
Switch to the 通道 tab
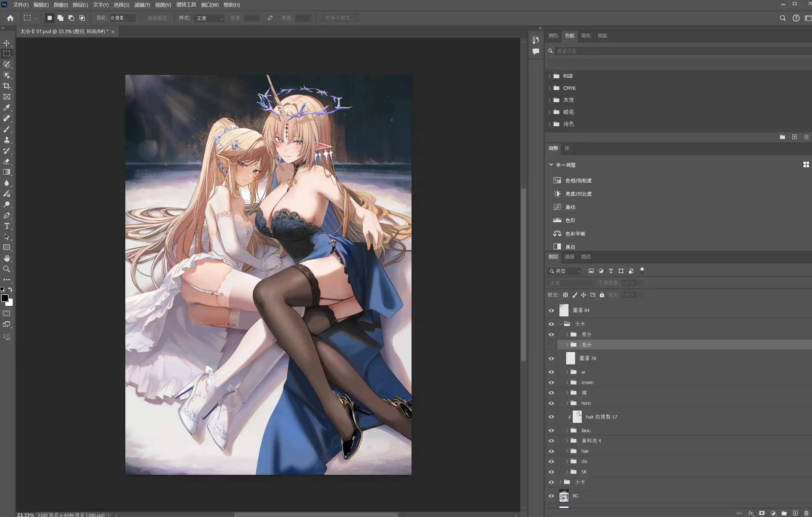569,257
